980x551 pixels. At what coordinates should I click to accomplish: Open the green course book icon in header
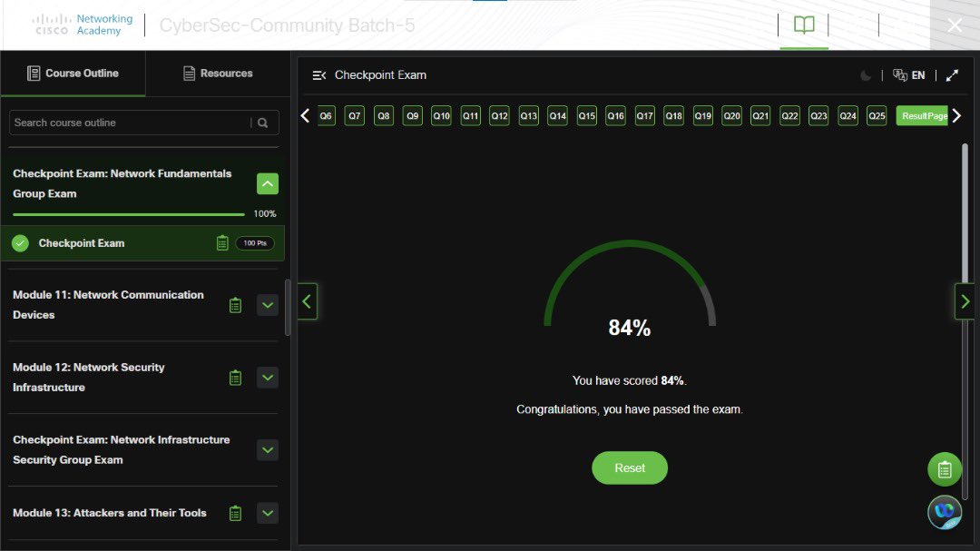click(x=803, y=25)
